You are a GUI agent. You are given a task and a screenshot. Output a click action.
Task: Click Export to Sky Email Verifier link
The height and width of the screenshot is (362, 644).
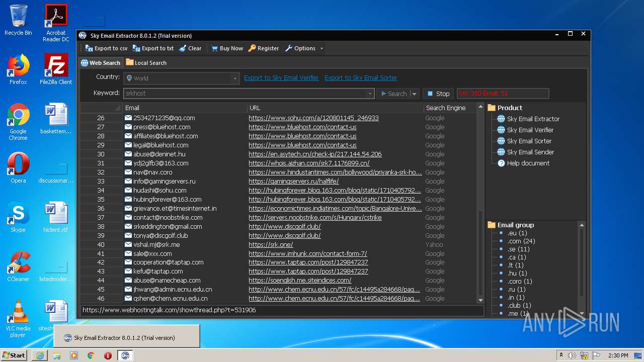[281, 78]
